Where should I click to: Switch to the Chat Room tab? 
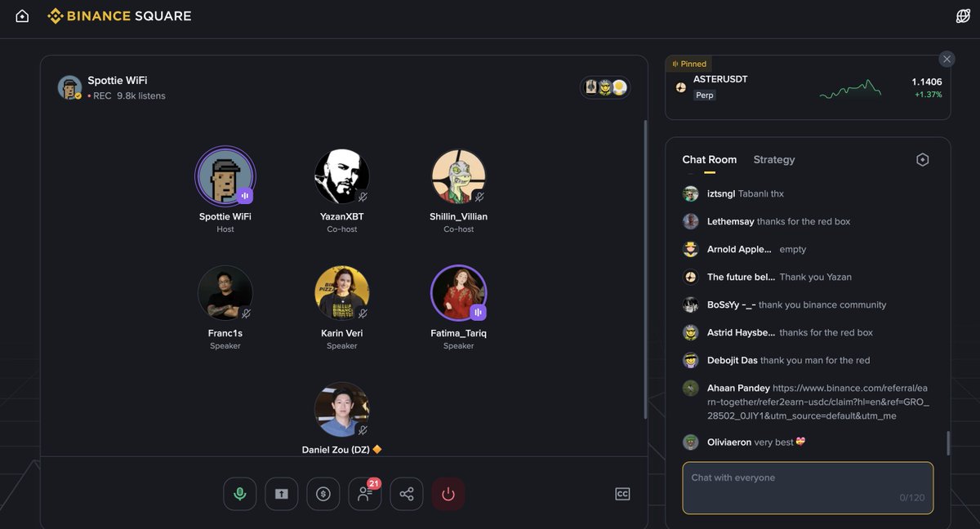pyautogui.click(x=710, y=160)
